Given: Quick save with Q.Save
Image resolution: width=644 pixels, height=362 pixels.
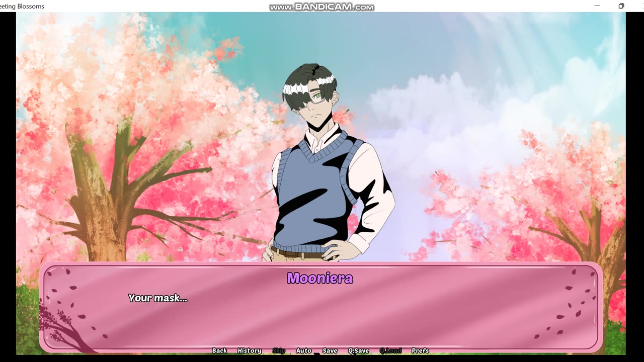Looking at the screenshot, I should click(x=359, y=350).
